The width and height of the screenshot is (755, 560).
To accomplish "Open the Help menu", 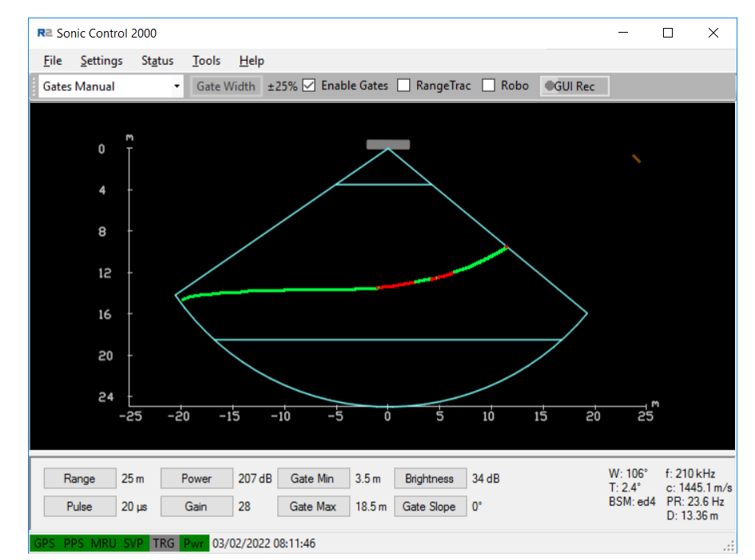I will [x=252, y=61].
